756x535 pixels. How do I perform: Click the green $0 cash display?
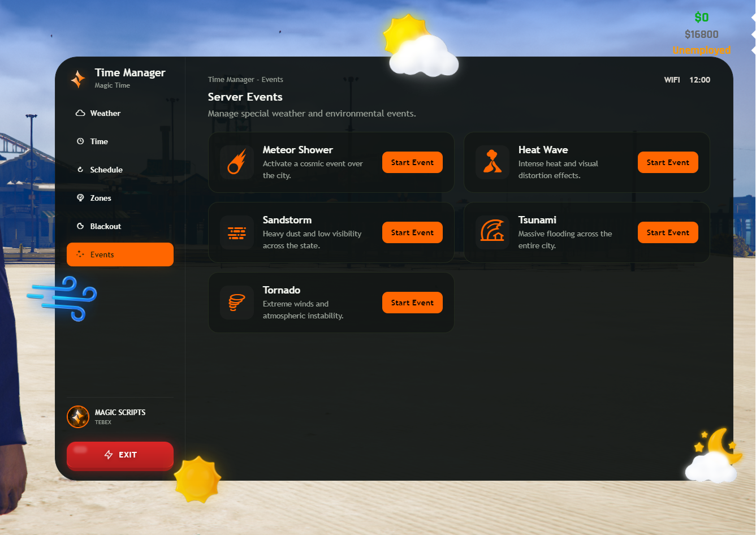701,17
